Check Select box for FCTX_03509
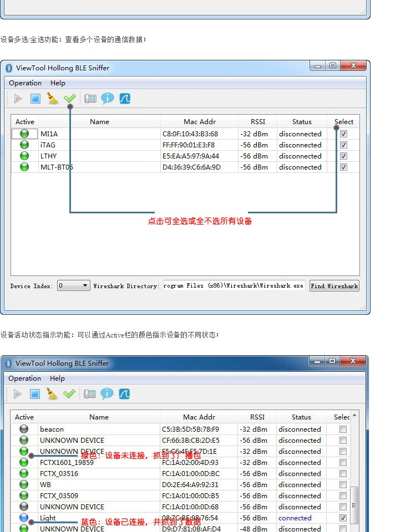This screenshot has width=416, height=532. click(x=343, y=495)
